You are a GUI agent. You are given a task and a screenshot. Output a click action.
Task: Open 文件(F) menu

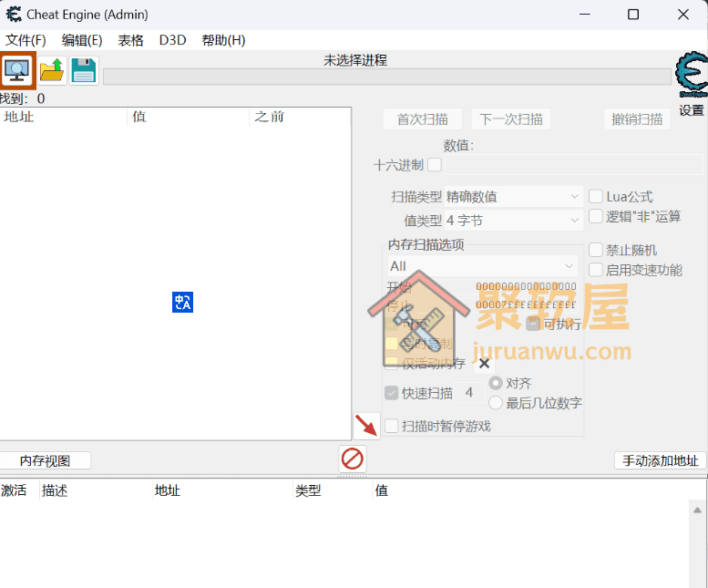point(26,40)
